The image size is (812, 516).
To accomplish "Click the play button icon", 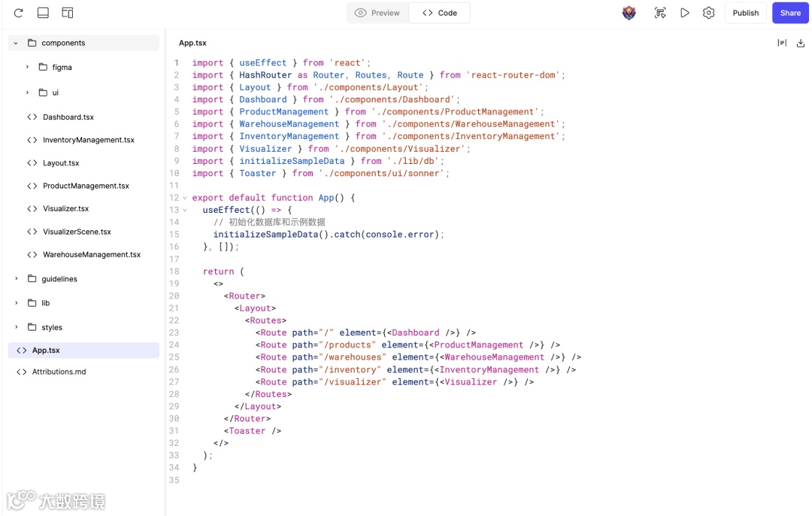I will click(685, 13).
